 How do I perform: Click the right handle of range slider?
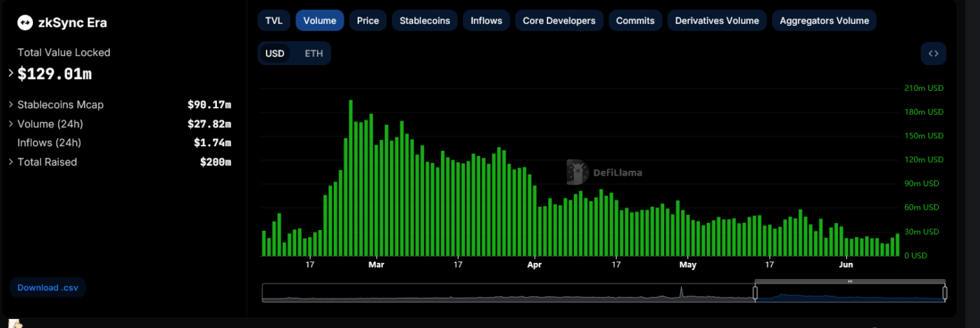(944, 292)
